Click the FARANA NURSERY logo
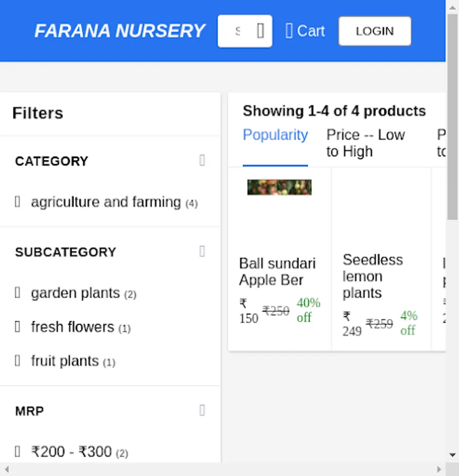Screen dimensions: 459x476 [x=120, y=31]
